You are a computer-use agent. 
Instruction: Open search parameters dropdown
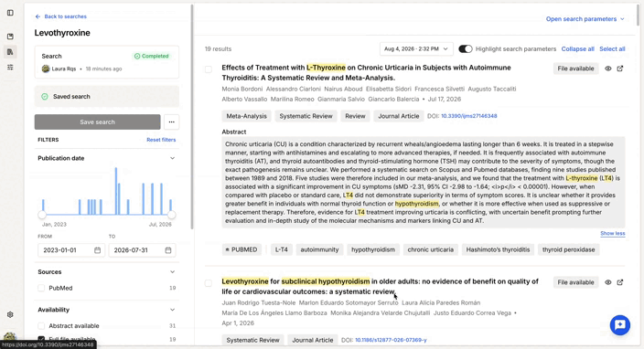pyautogui.click(x=585, y=19)
